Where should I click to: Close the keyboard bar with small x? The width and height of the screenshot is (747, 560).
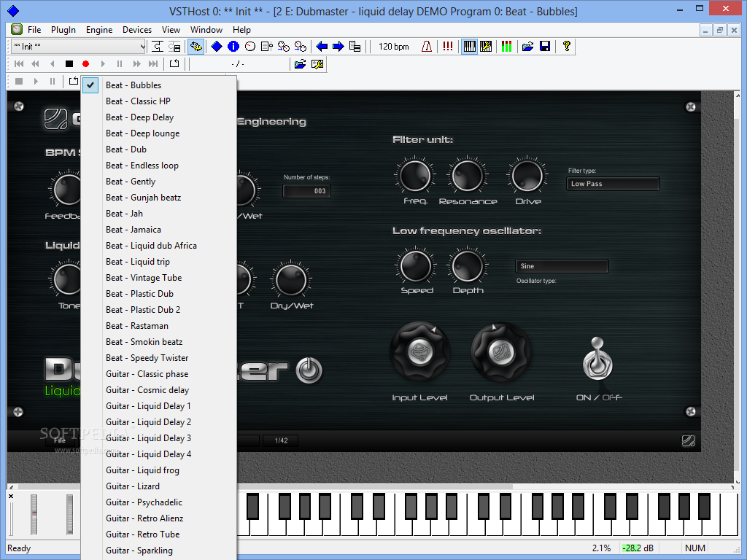(11, 496)
